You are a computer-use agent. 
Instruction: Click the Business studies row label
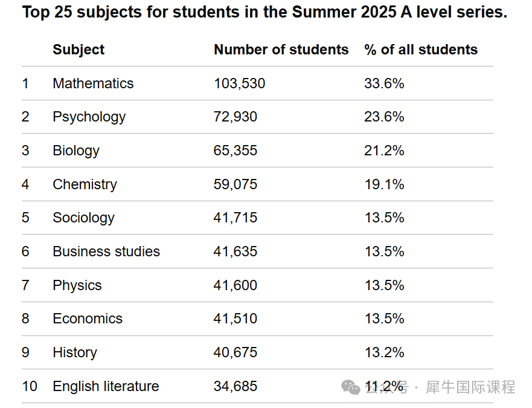pyautogui.click(x=106, y=251)
